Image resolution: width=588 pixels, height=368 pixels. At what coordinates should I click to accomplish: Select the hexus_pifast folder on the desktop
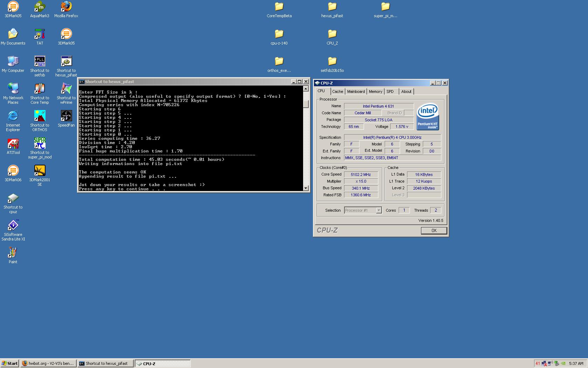[332, 9]
